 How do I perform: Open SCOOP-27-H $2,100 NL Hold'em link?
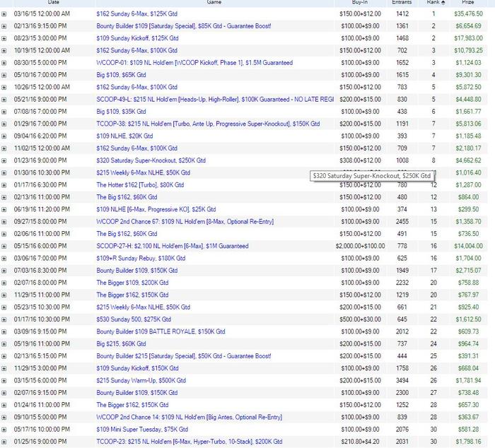[173, 246]
